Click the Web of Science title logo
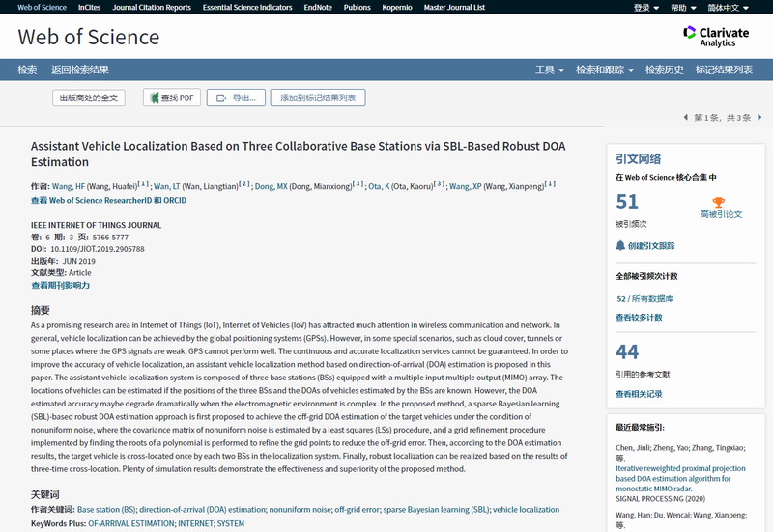Viewport: 773px width, 532px height. pyautogui.click(x=89, y=38)
